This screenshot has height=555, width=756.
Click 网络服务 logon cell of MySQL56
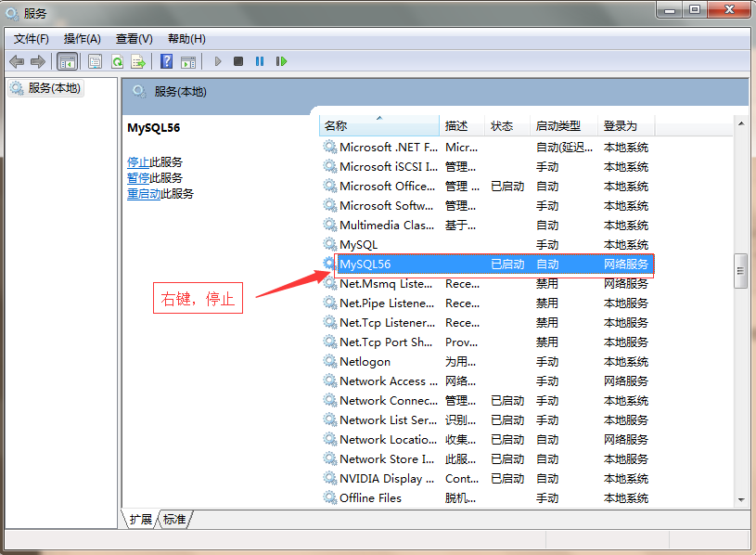click(626, 265)
